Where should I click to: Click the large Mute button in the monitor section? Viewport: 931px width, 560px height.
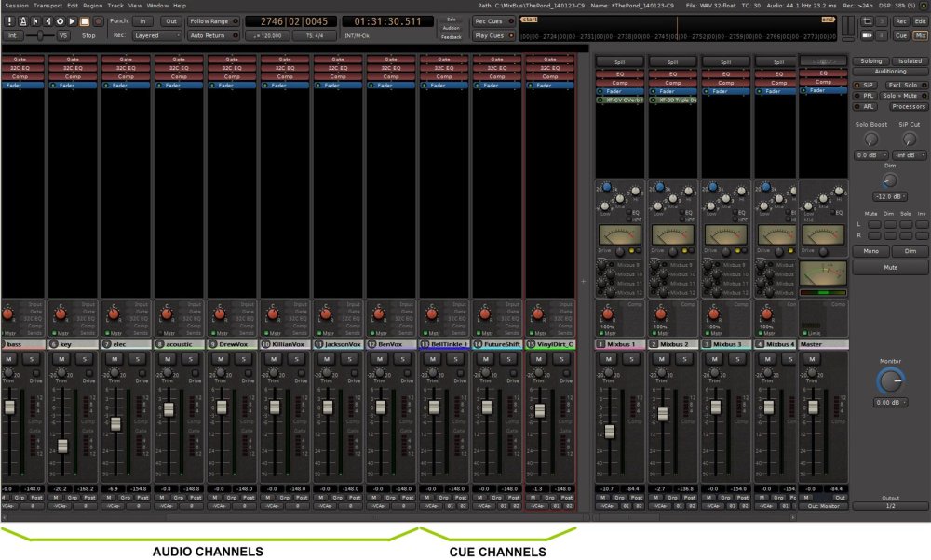[890, 268]
